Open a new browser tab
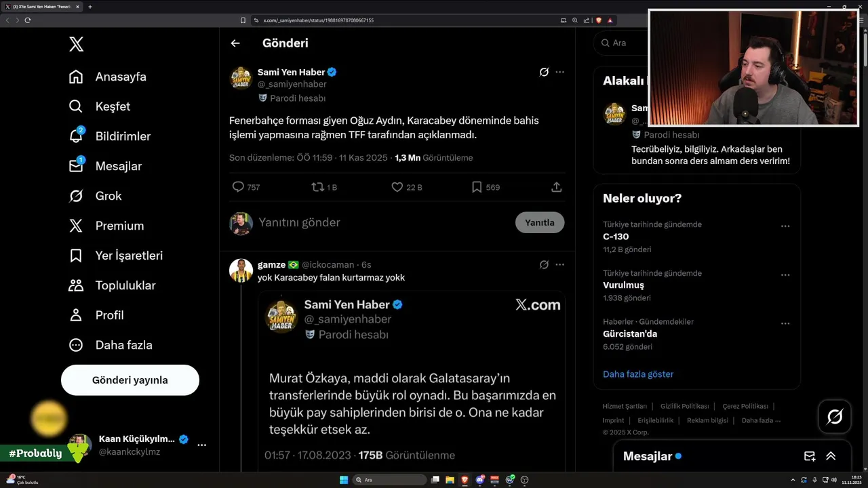Viewport: 868px width, 488px height. coord(90,7)
